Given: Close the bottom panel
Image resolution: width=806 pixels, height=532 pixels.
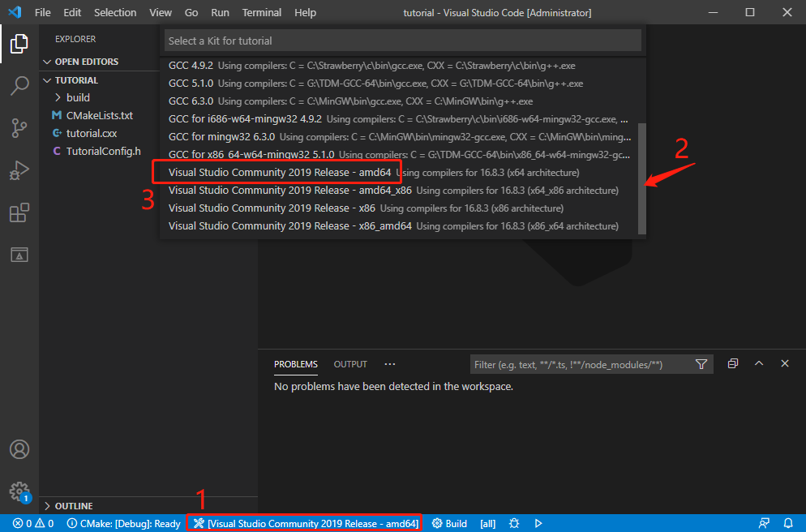Looking at the screenshot, I should pos(784,363).
